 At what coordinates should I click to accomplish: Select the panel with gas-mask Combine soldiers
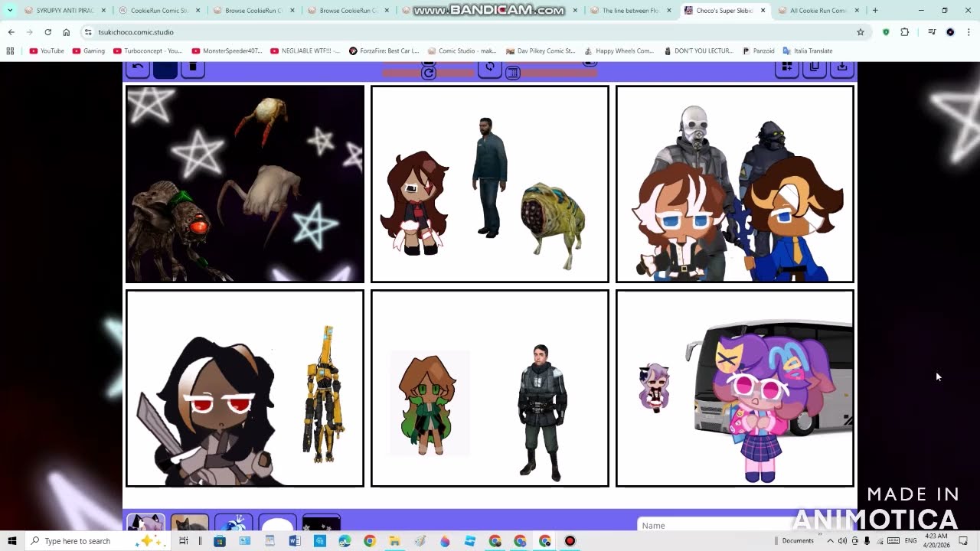pyautogui.click(x=735, y=184)
